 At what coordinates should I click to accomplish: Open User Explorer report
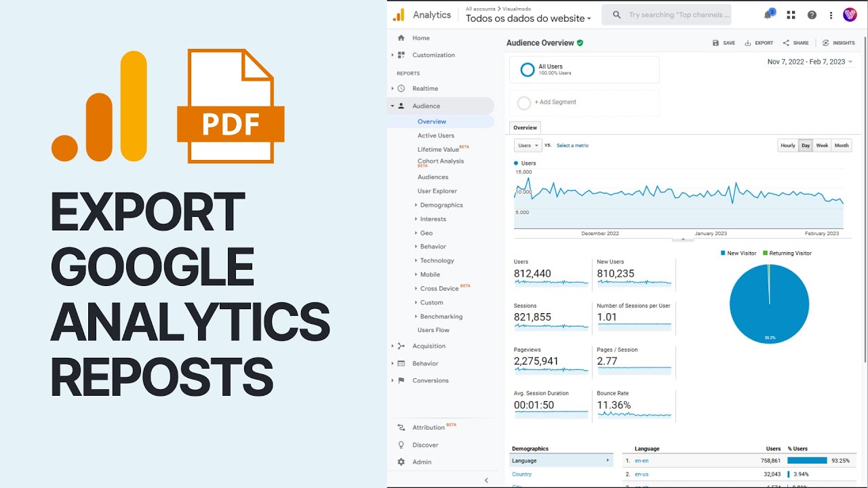click(437, 191)
